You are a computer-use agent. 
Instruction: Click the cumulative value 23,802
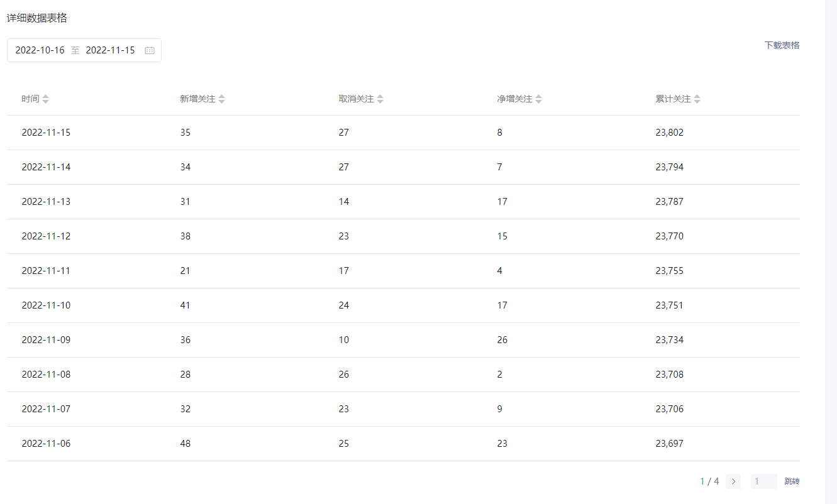669,133
